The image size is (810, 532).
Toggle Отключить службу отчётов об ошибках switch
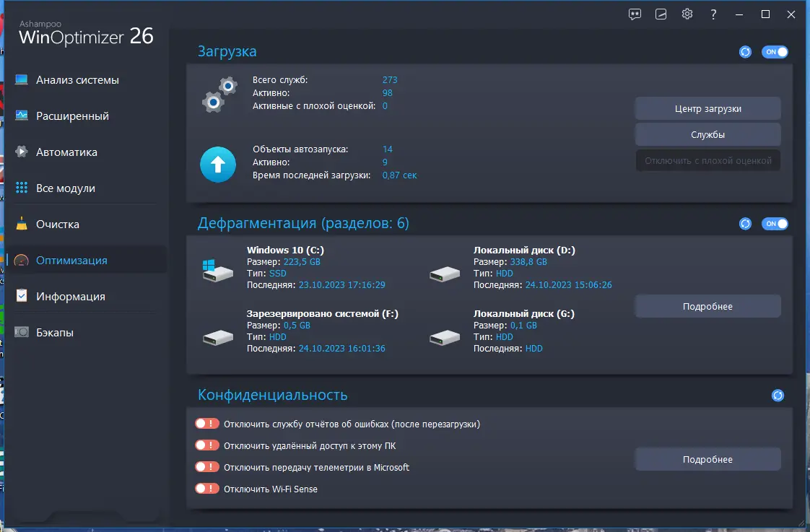click(207, 424)
